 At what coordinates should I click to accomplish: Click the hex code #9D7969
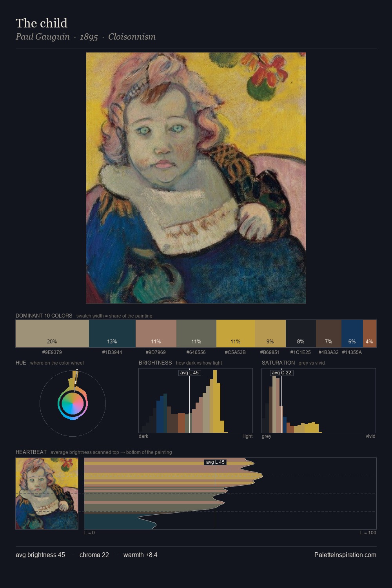(156, 352)
